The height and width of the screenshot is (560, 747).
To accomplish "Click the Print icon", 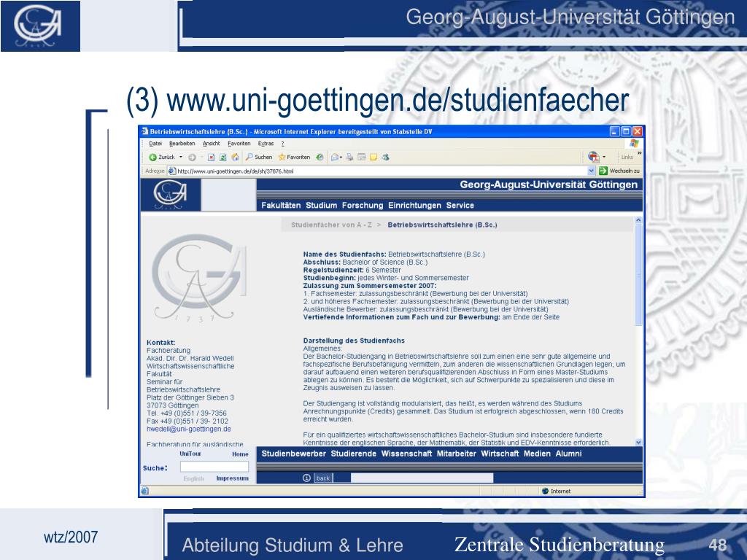I will point(349,157).
